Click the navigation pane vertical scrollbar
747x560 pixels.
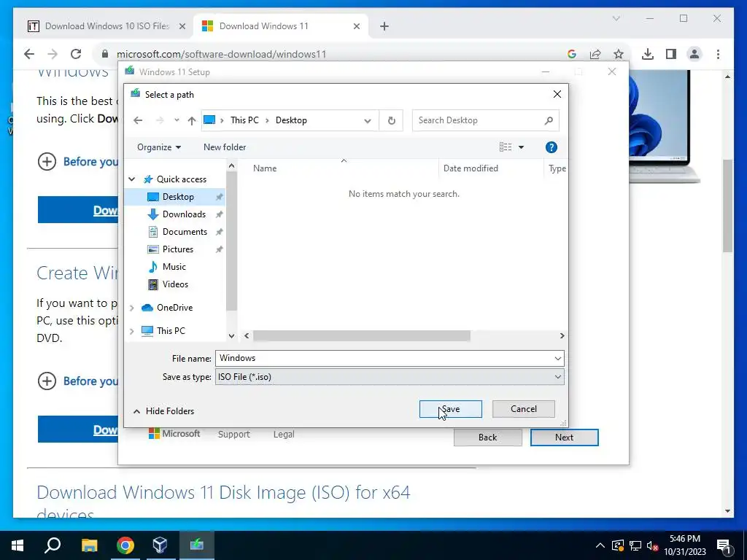tap(231, 241)
